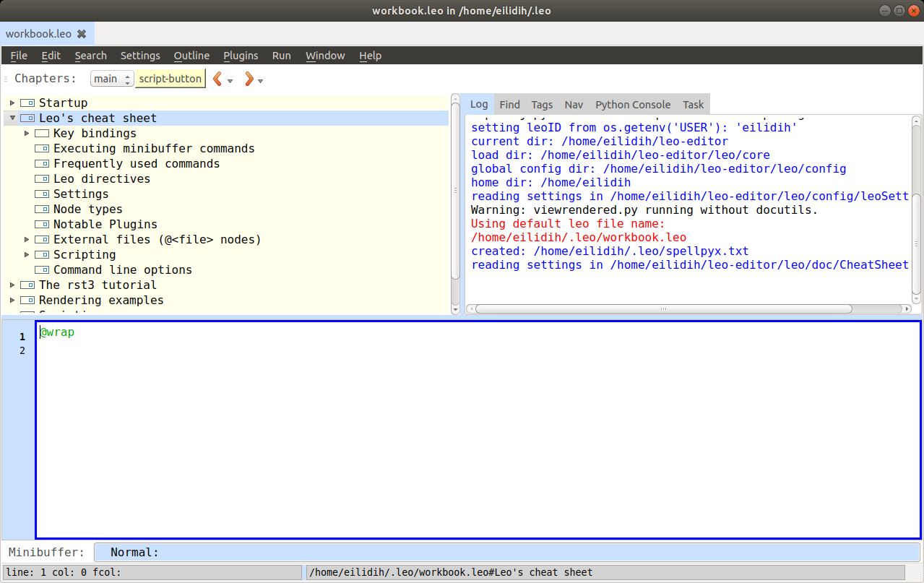
Task: Click the node icon beside External files
Action: [x=42, y=240]
